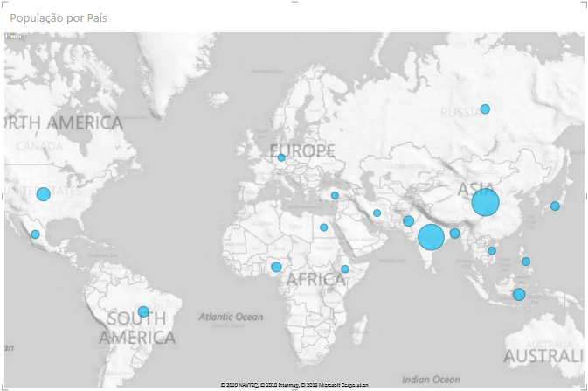Select the Mexico bubble

[x=35, y=234]
